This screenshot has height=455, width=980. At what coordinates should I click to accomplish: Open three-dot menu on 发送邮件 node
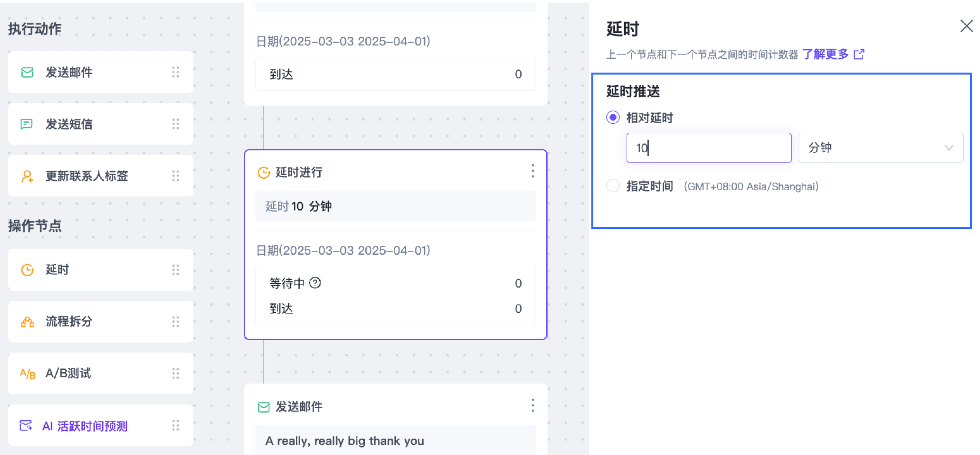click(x=533, y=406)
